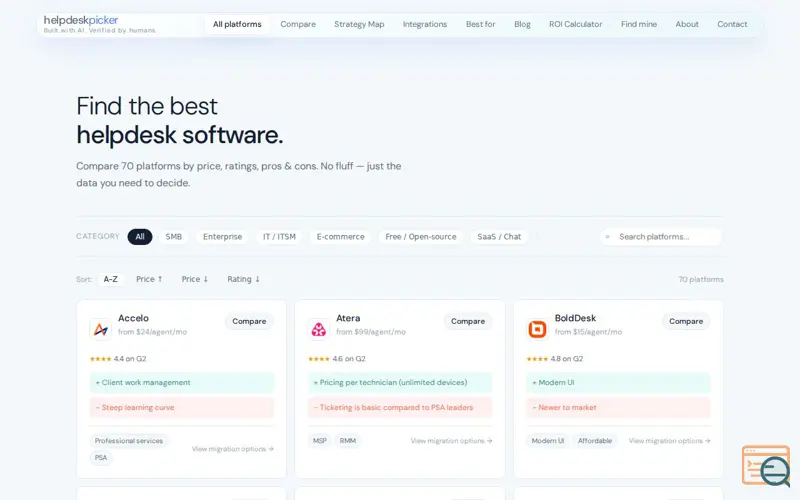Screen dimensions: 800x500
Task: Click Compare on the BoldDesk card
Action: pos(686,321)
